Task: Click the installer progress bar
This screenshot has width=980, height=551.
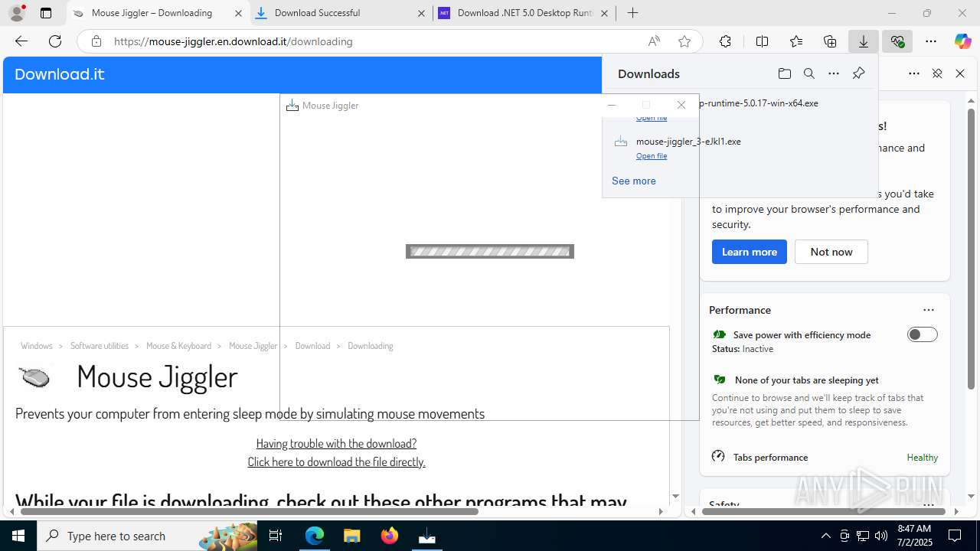Action: click(490, 251)
